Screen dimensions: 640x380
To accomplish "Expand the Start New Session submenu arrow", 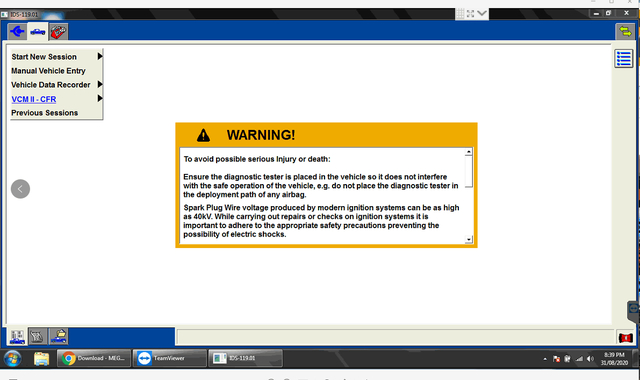I will 100,56.
